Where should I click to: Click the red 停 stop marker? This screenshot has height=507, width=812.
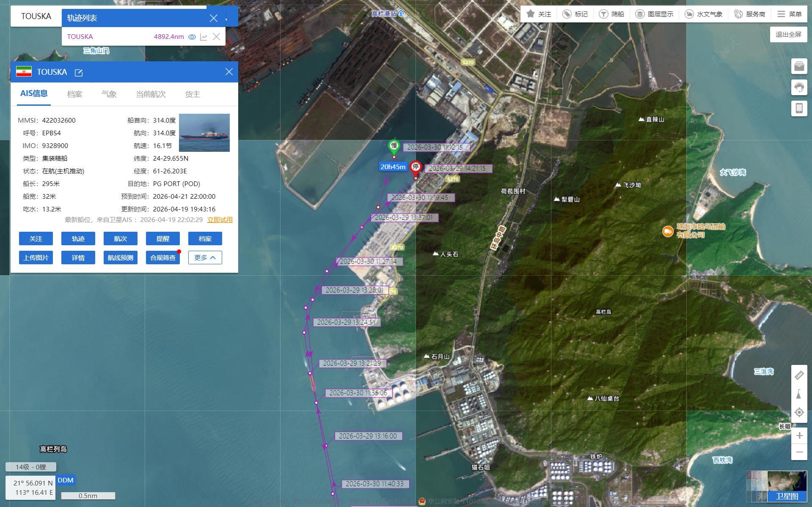416,169
